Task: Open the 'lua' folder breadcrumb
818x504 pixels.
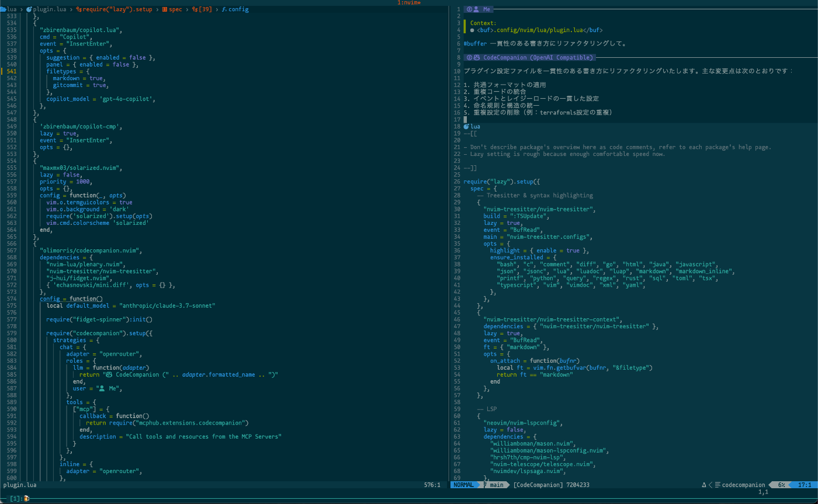Action: pos(12,9)
